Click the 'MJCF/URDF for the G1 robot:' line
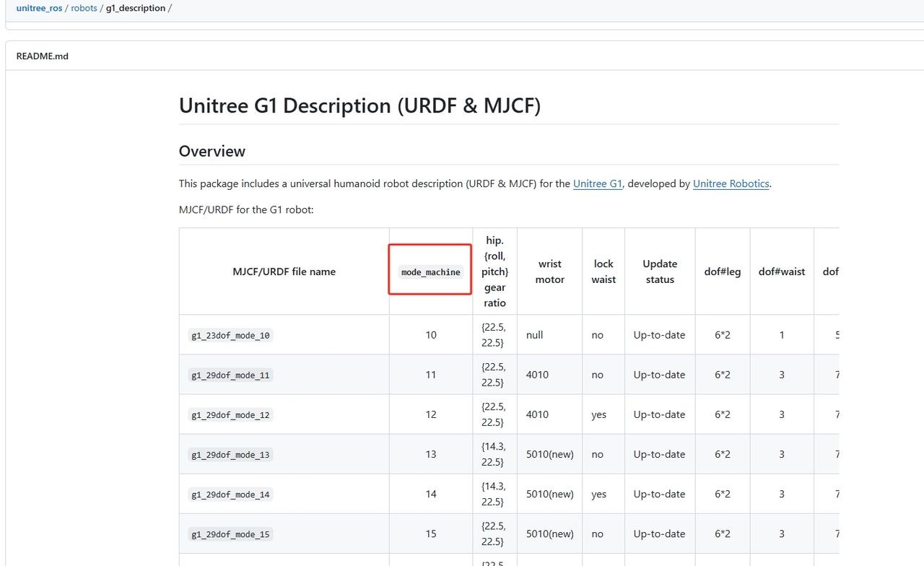This screenshot has width=924, height=566. click(x=246, y=210)
